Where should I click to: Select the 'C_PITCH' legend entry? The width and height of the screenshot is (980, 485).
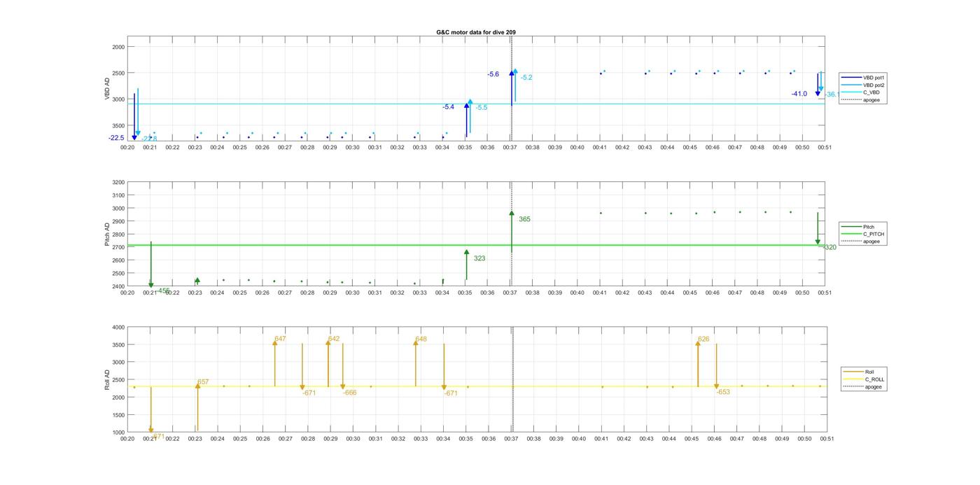863,234
